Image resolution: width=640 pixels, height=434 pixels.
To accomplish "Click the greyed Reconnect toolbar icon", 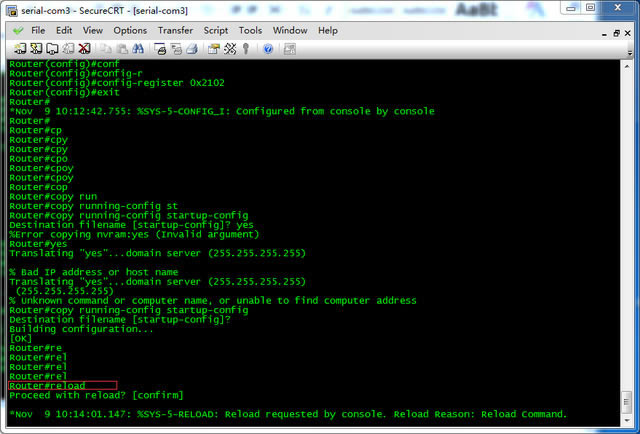I will click(68, 49).
